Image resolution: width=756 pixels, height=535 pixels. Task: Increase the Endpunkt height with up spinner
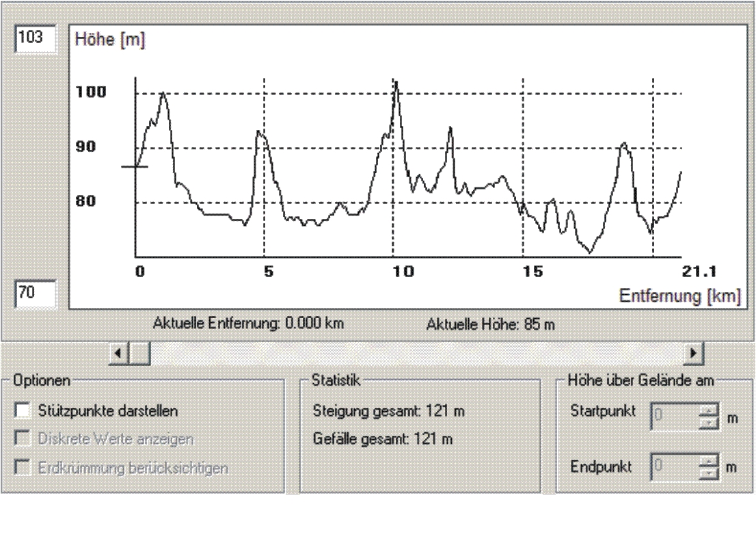tap(708, 460)
